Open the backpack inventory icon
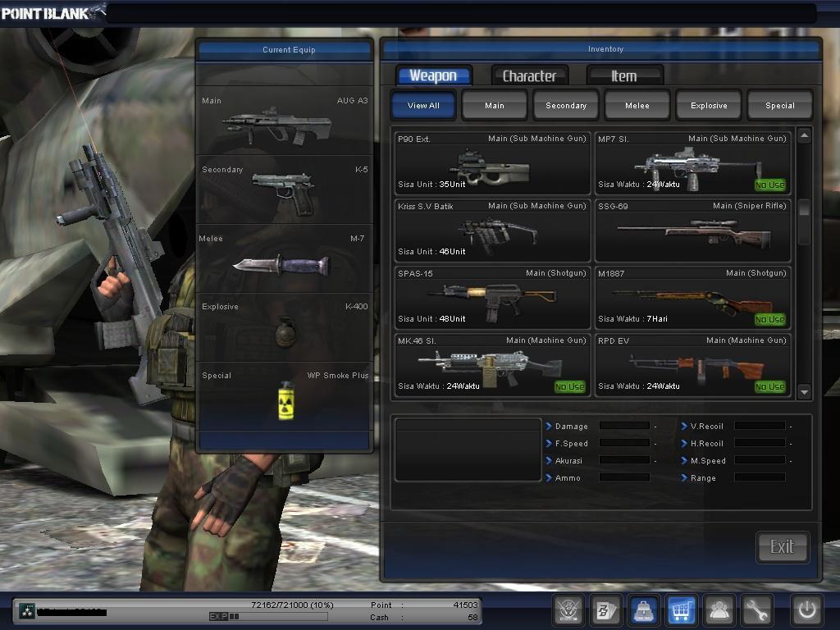 pyautogui.click(x=643, y=610)
